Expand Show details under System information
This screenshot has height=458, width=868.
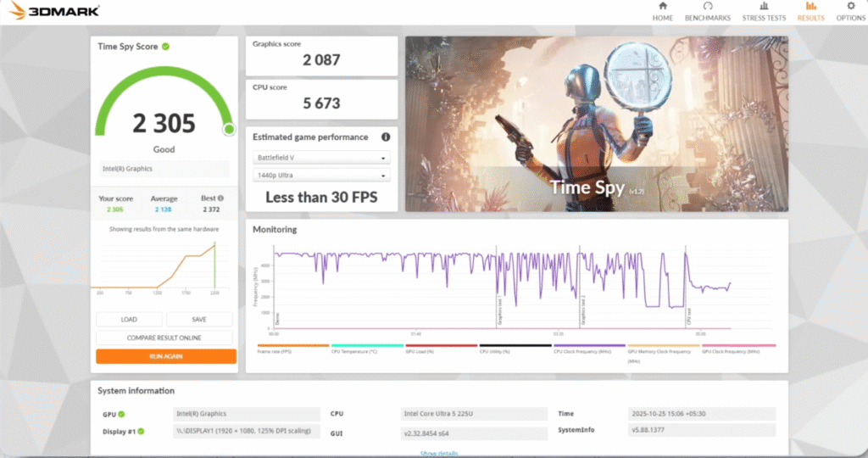coord(439,454)
